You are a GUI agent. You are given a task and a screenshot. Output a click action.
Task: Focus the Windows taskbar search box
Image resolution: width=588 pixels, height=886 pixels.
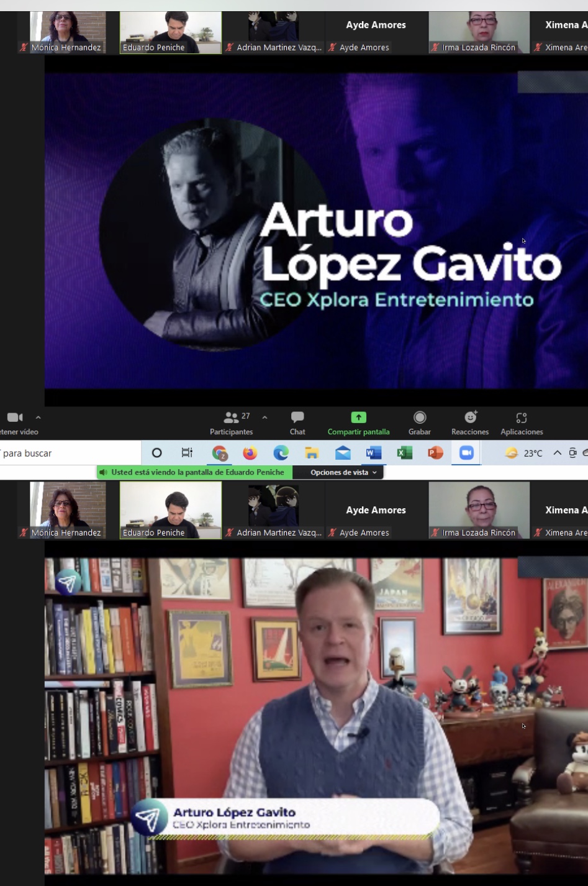[70, 453]
